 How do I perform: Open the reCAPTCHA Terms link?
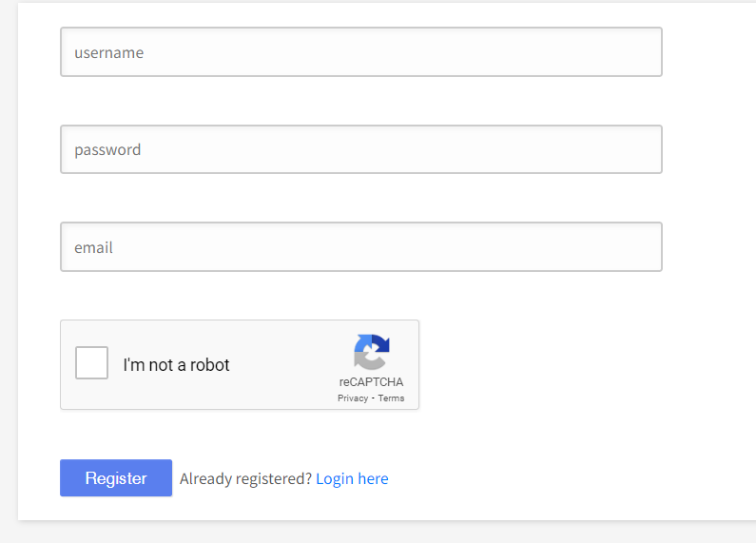pyautogui.click(x=391, y=398)
